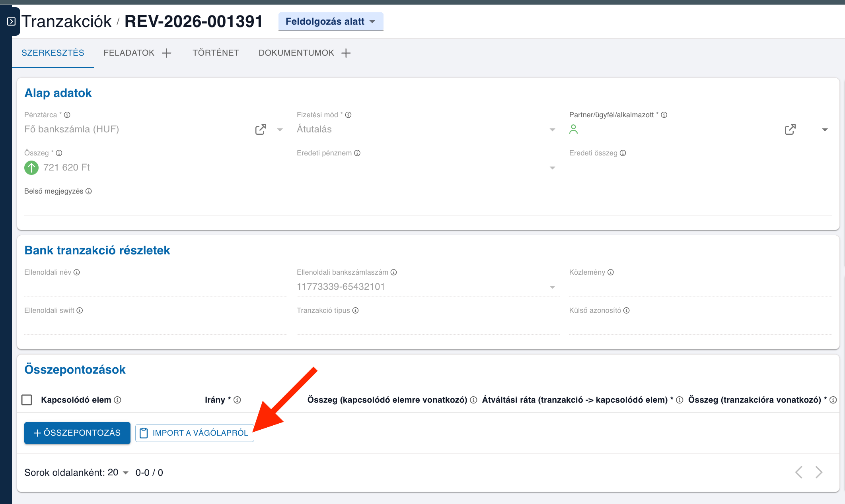Go to the previous page with the left chevron
This screenshot has height=504, width=845.
[799, 472]
